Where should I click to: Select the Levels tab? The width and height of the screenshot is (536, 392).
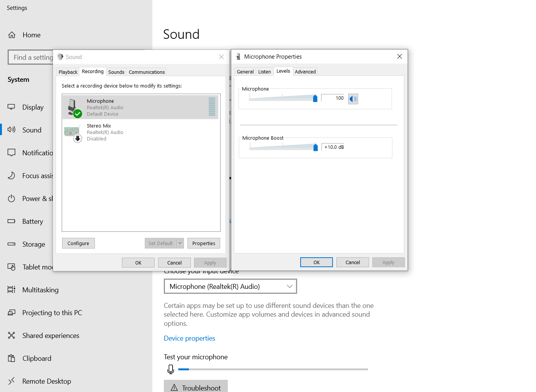283,71
